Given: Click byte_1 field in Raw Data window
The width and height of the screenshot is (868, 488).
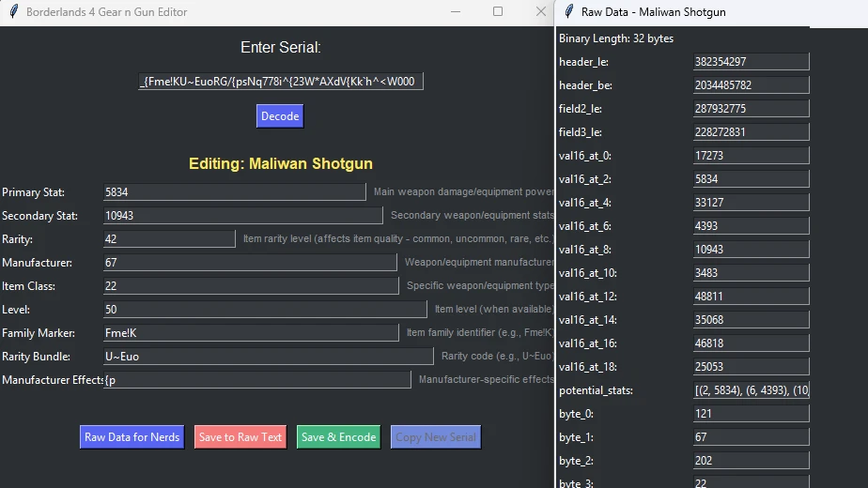Looking at the screenshot, I should 751,437.
